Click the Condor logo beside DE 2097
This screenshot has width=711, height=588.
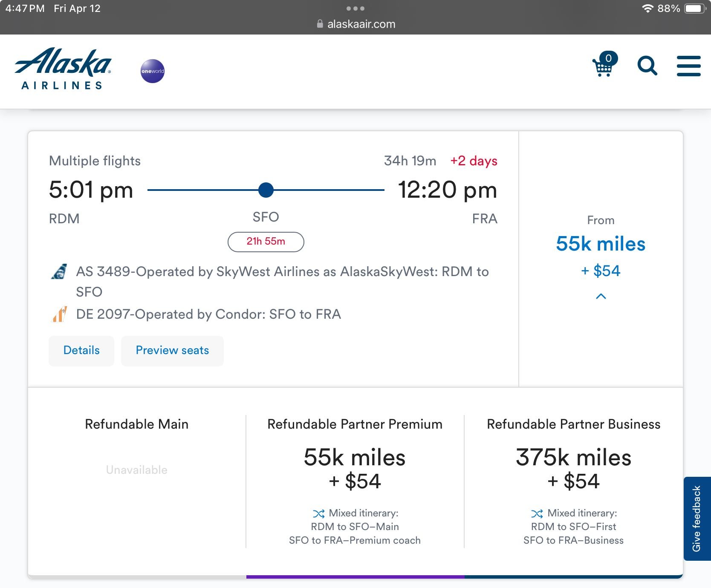pyautogui.click(x=60, y=314)
